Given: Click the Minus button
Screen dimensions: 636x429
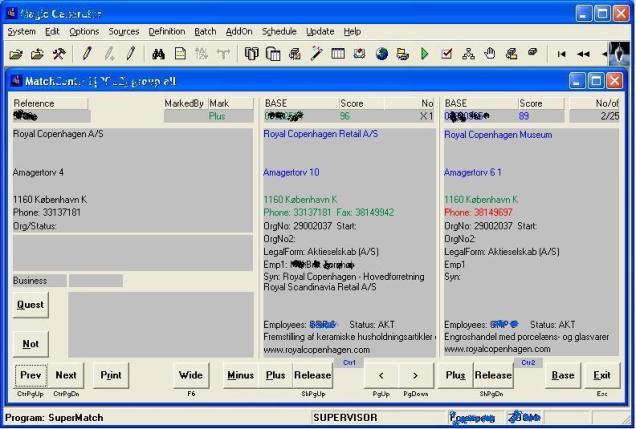Looking at the screenshot, I should 241,375.
